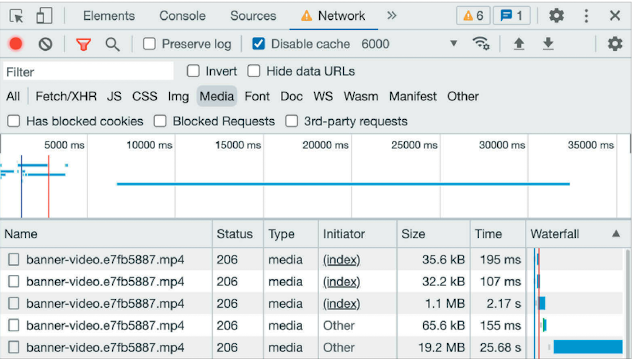Click the long blue bar in overview timeline
Viewport: 634px width, 360px height.
(343, 184)
